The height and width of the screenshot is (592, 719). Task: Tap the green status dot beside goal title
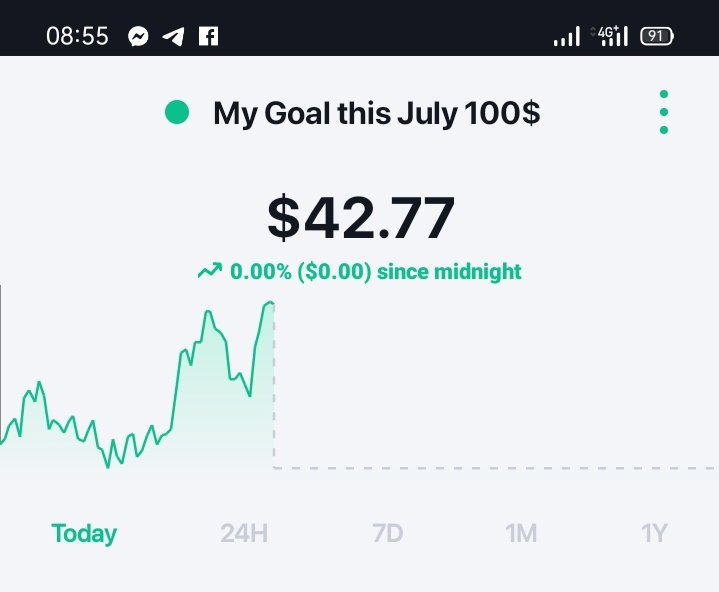(x=177, y=112)
